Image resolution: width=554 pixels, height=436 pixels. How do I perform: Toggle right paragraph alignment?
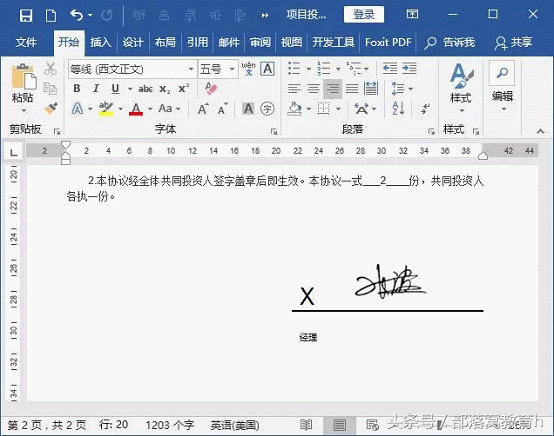332,88
